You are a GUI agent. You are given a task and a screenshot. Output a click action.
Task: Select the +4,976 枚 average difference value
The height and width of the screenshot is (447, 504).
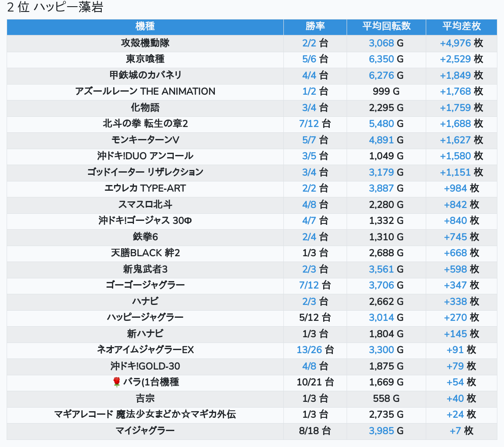461,43
